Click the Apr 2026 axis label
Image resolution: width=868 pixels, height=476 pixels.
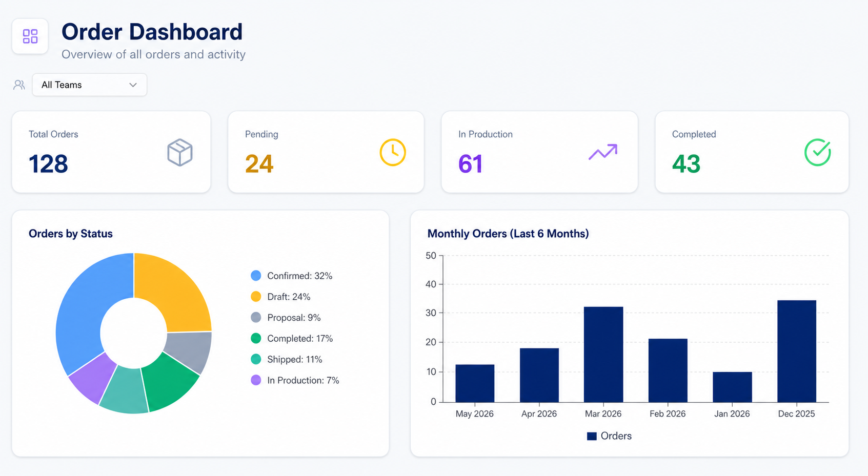point(539,413)
